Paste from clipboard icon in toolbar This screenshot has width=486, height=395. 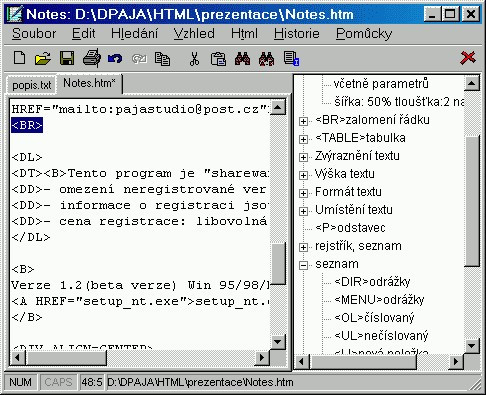[x=218, y=59]
